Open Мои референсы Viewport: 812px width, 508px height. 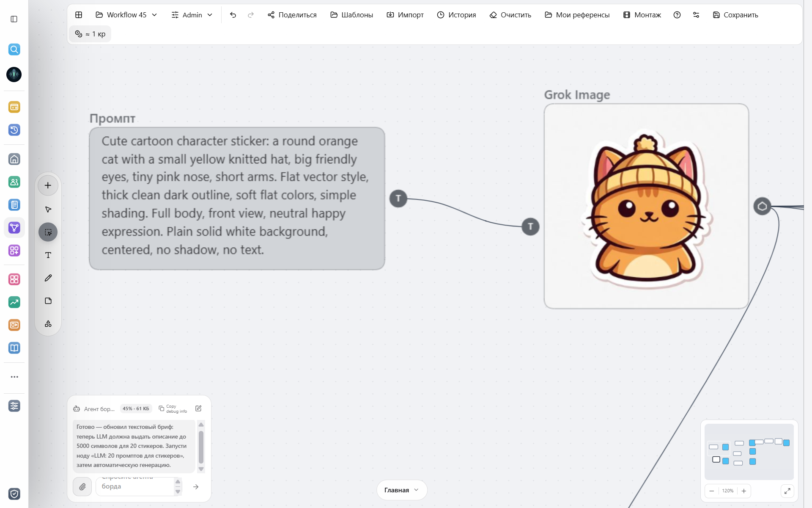pyautogui.click(x=577, y=15)
